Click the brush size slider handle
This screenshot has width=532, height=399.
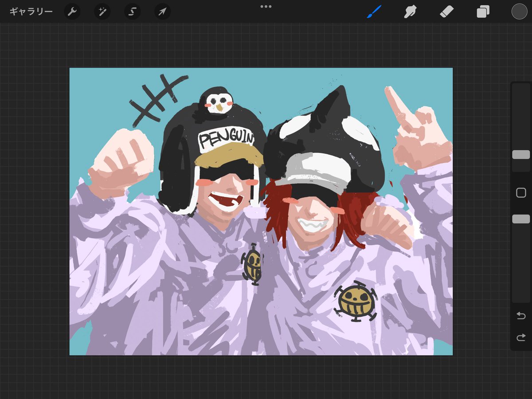[521, 154]
